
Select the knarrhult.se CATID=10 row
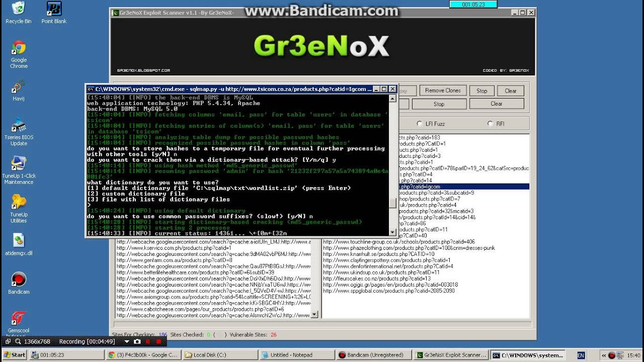pos(379,254)
